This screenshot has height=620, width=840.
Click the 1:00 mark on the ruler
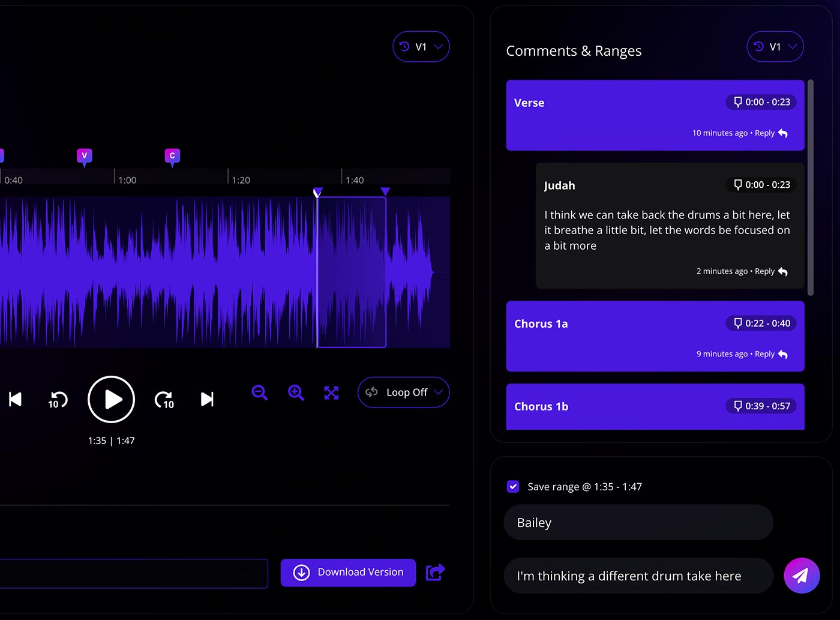click(127, 180)
